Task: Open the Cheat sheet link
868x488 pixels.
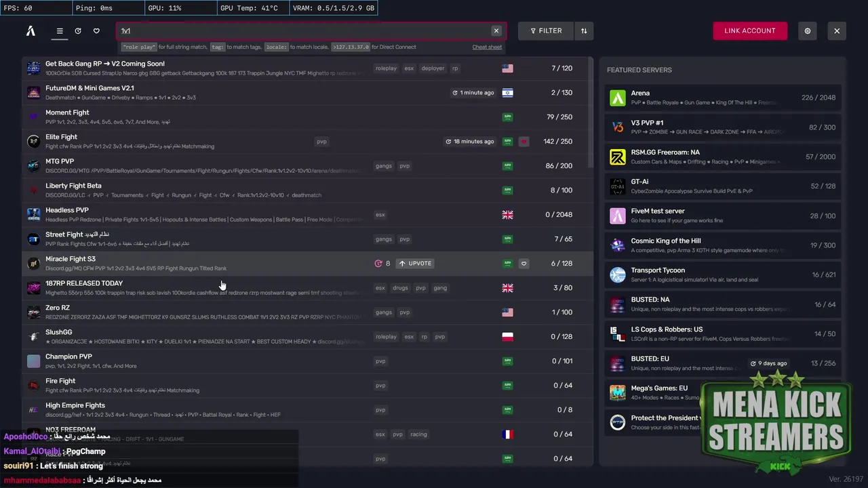Action: [487, 47]
